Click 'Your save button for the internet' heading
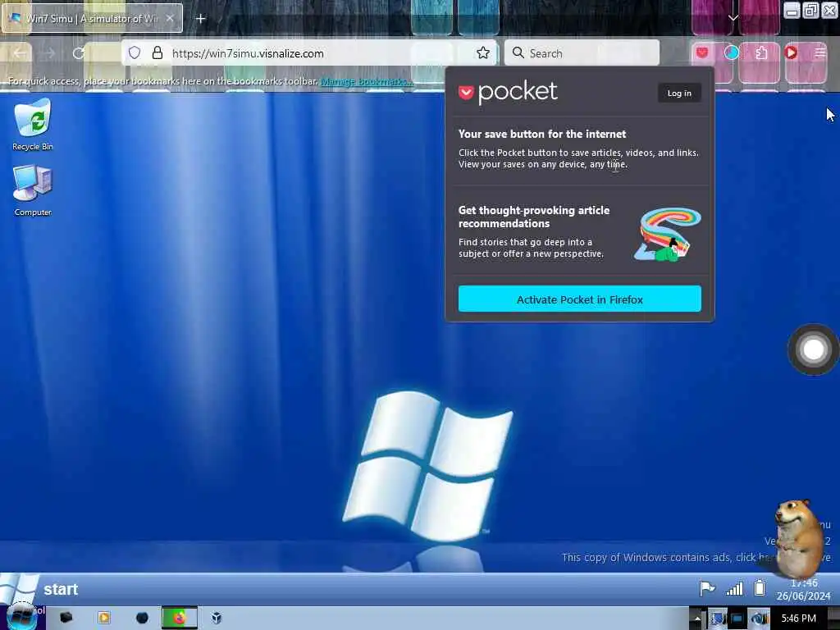The image size is (840, 630). 542,134
